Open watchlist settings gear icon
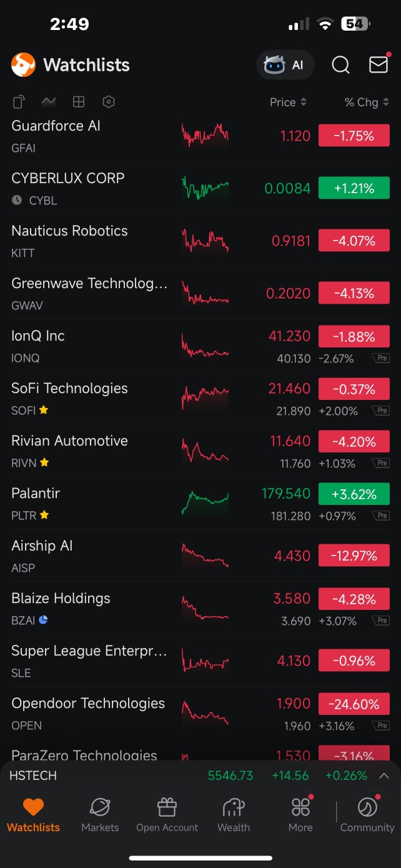 [x=109, y=102]
